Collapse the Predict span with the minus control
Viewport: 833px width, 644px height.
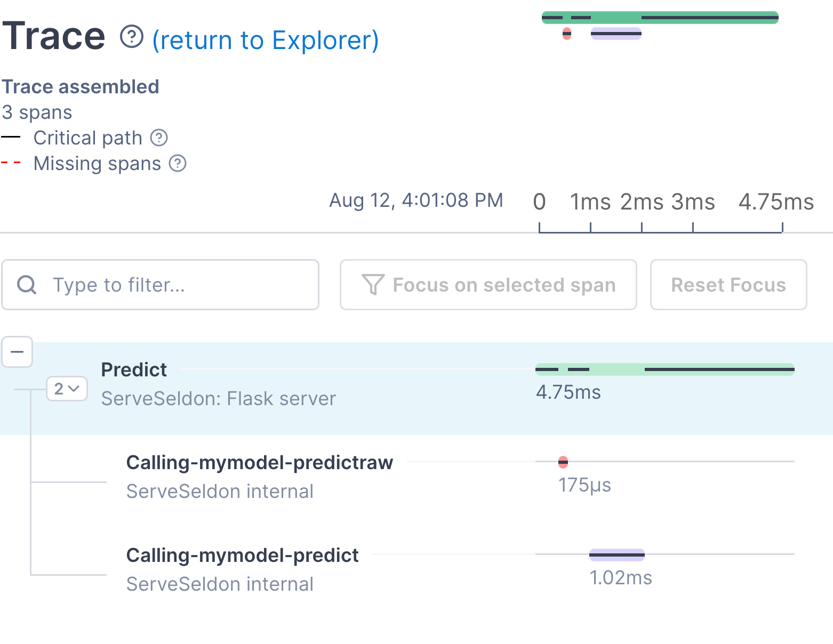(17, 352)
